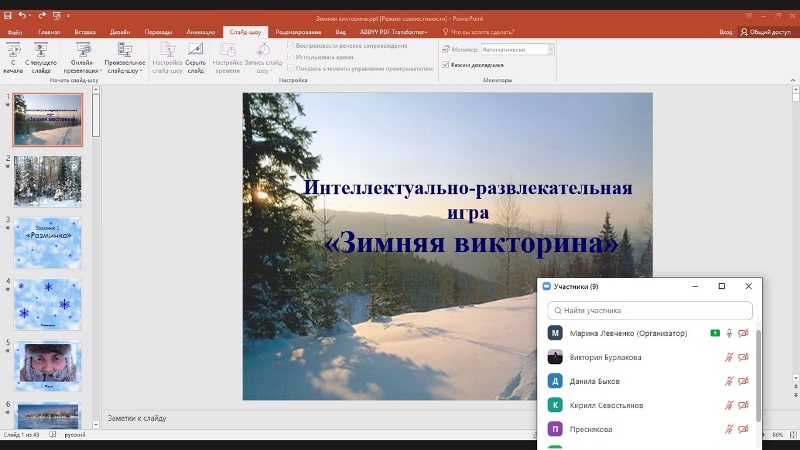Uncheck the Режим докладчика checkbox
The width and height of the screenshot is (800, 450).
coord(446,64)
